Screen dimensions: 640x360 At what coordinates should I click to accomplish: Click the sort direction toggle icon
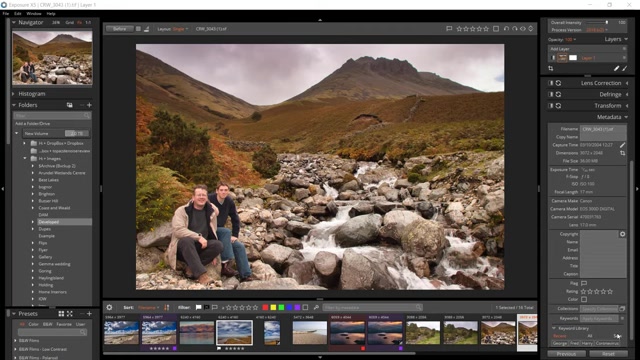tap(167, 307)
